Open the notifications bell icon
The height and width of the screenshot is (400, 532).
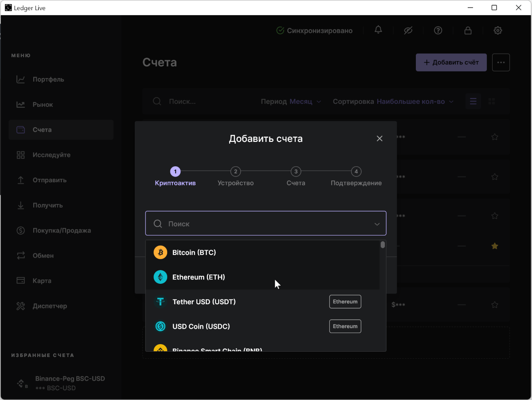pyautogui.click(x=378, y=30)
